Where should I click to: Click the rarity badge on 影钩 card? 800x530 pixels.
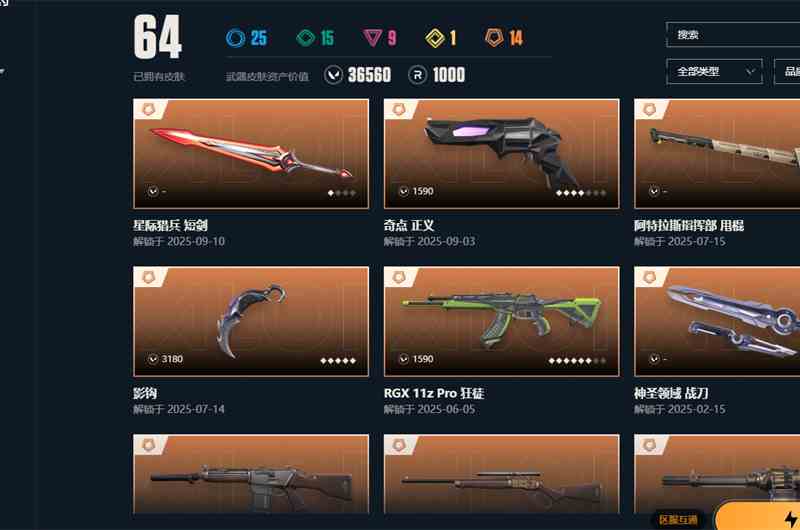(x=148, y=276)
